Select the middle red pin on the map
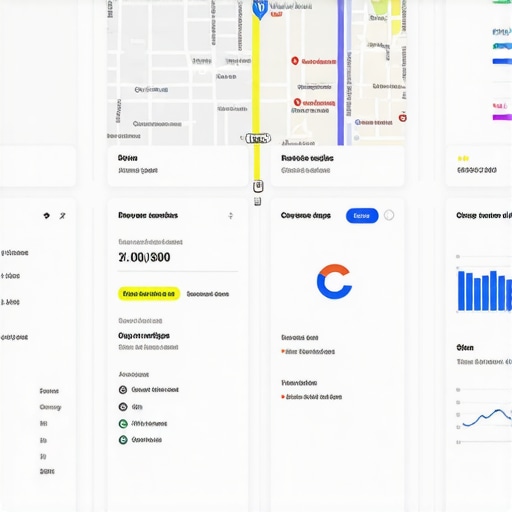This screenshot has width=512, height=512. point(297,102)
